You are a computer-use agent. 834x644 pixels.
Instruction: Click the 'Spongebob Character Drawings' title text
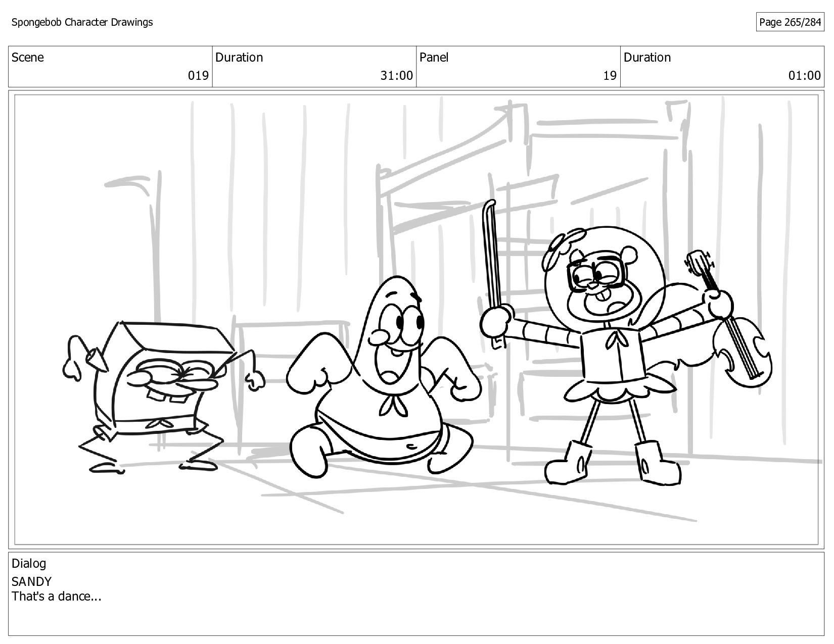click(82, 22)
